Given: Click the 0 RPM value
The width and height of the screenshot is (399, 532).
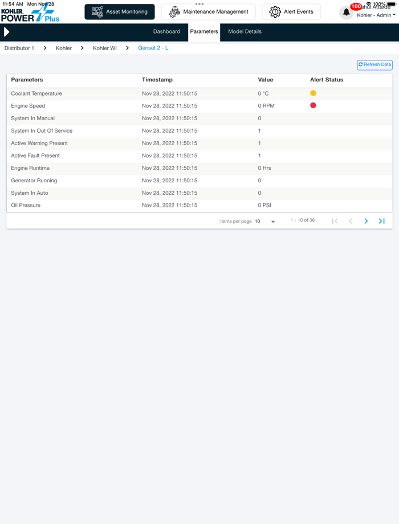Looking at the screenshot, I should 266,106.
